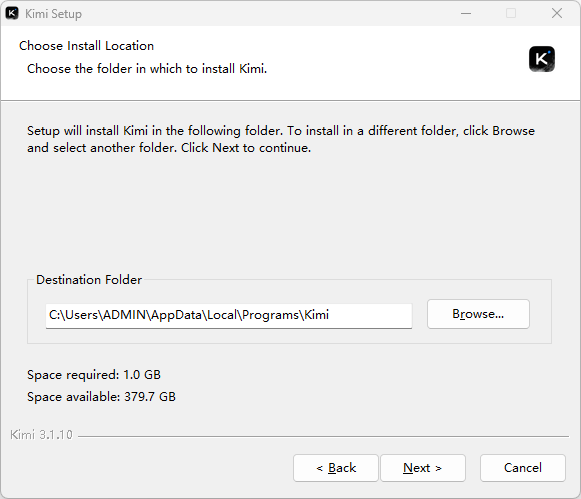581x499 pixels.
Task: Return to previous page with Back button
Action: [x=336, y=468]
